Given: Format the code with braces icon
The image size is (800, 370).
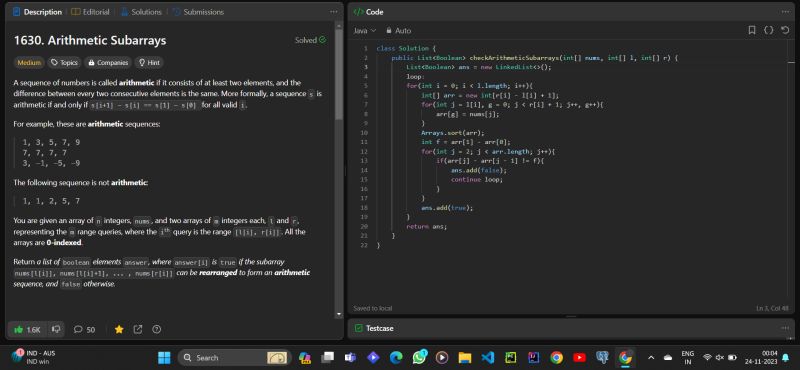Looking at the screenshot, I should [x=768, y=31].
